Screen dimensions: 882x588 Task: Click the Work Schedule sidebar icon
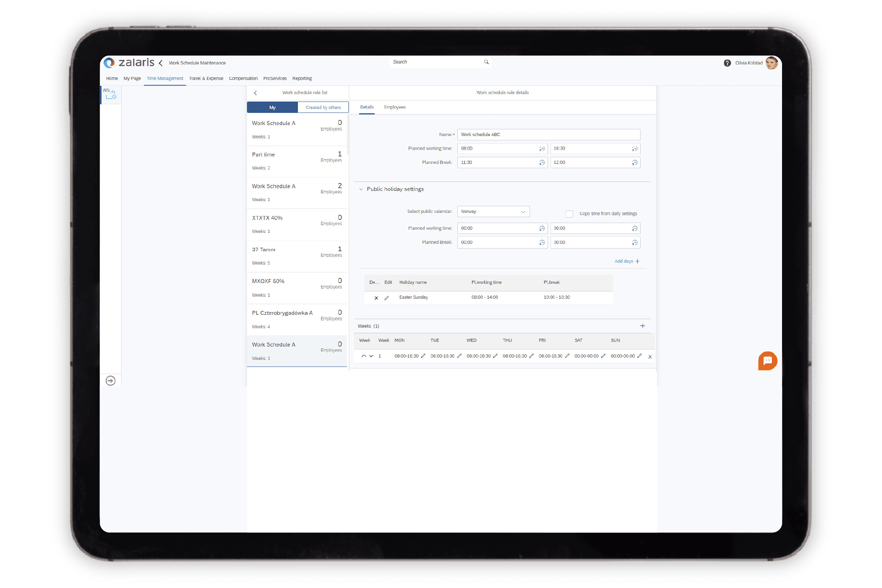click(110, 94)
